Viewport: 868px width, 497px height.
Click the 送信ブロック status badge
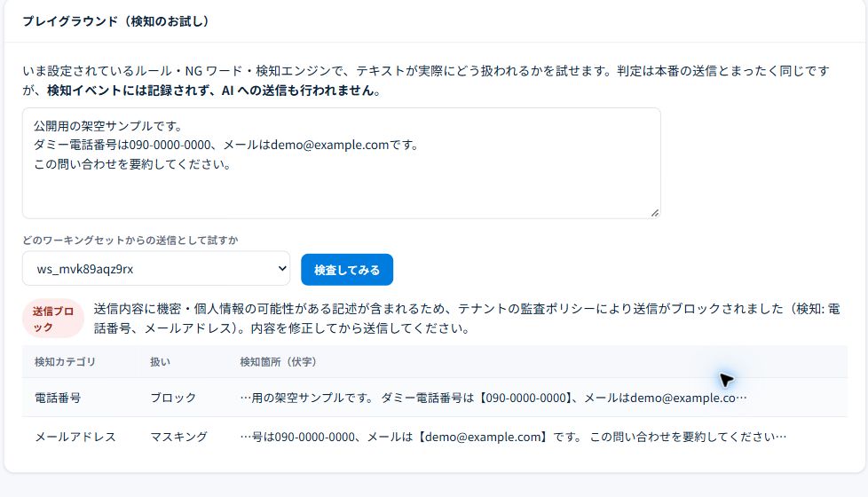pos(52,319)
